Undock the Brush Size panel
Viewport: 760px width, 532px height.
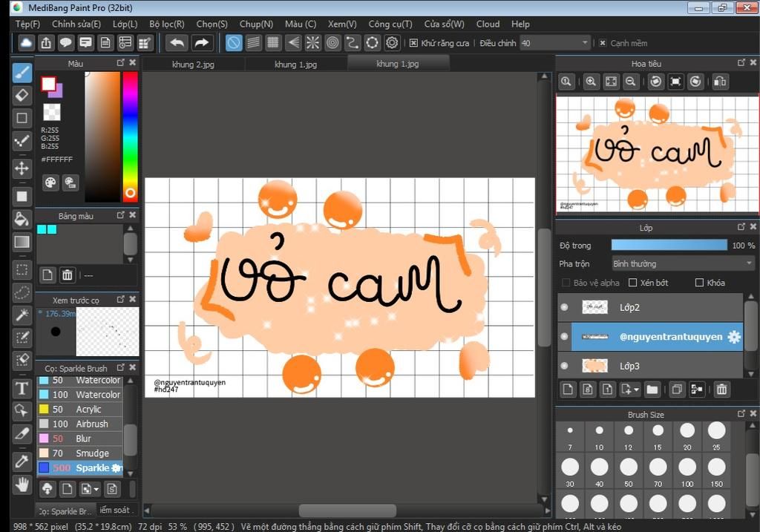click(741, 413)
